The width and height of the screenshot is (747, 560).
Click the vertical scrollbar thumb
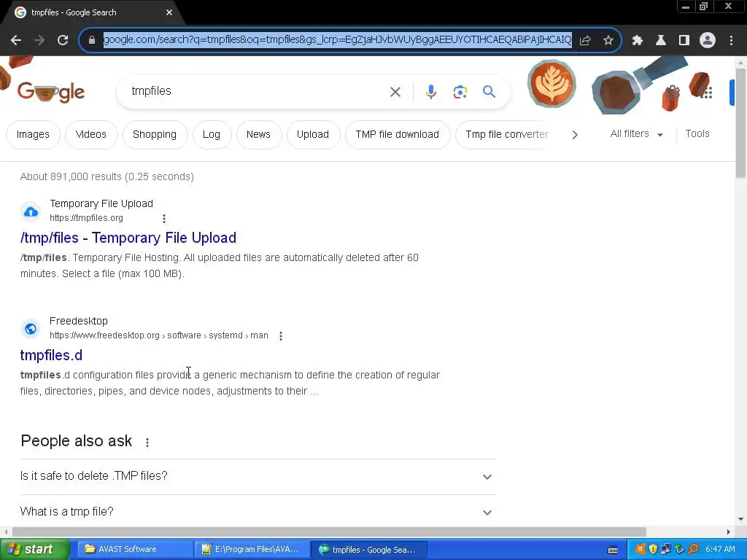pos(740,123)
